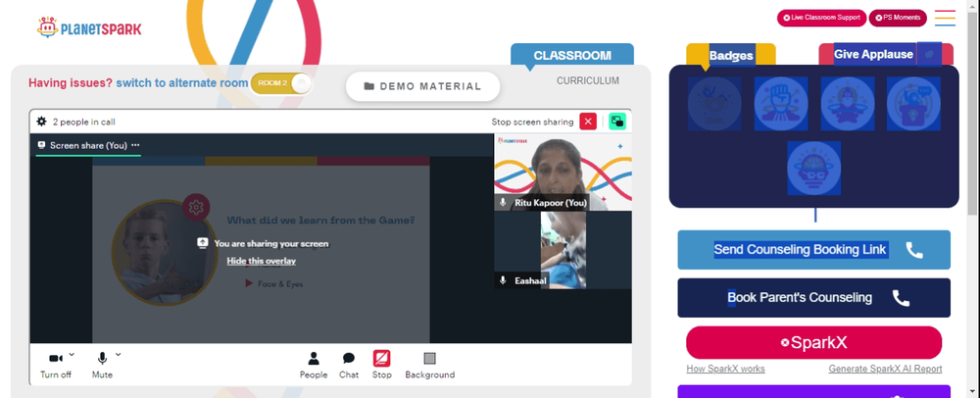The image size is (980, 398).
Task: Award the meditating figure badge
Action: [x=847, y=104]
